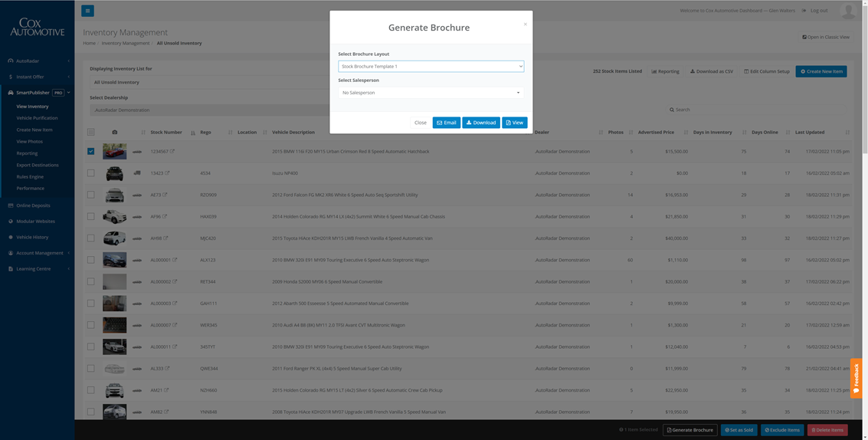
Task: Expand the AutoRadar sidebar section
Action: [37, 61]
